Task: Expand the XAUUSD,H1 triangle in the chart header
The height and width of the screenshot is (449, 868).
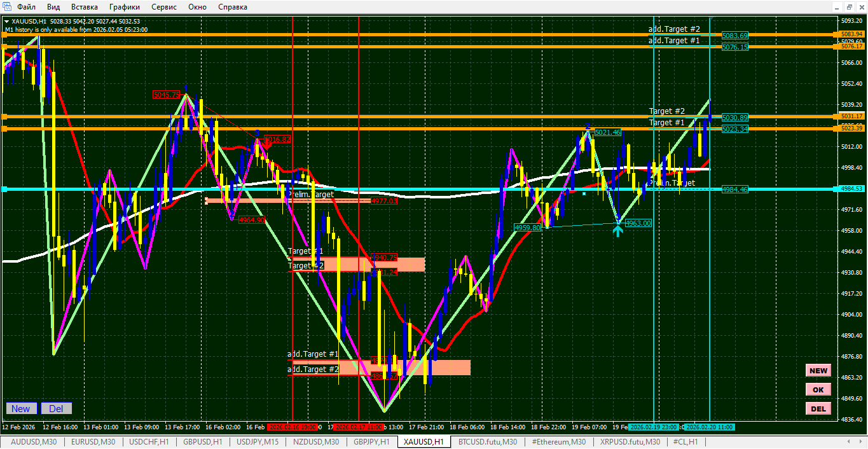Action: [6, 21]
